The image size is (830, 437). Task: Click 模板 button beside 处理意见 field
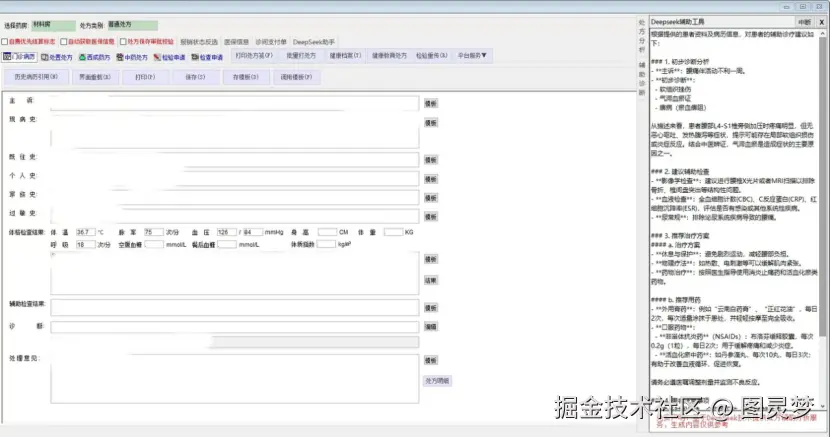point(431,360)
